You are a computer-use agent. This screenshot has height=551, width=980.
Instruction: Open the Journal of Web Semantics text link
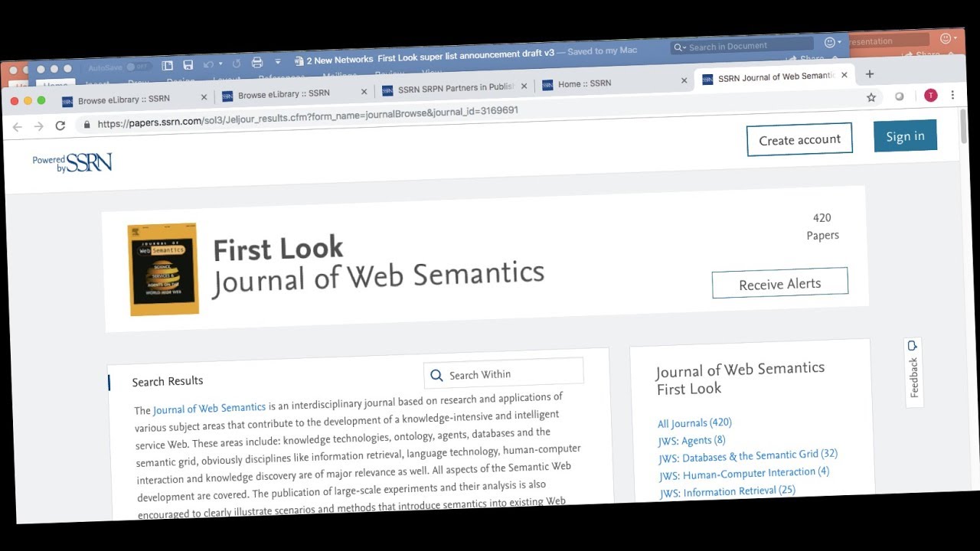point(209,409)
